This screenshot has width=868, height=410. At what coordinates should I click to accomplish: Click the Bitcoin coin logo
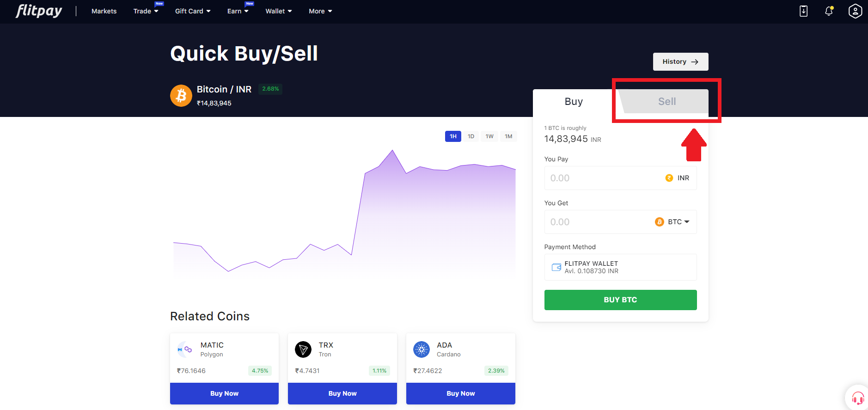(x=181, y=96)
